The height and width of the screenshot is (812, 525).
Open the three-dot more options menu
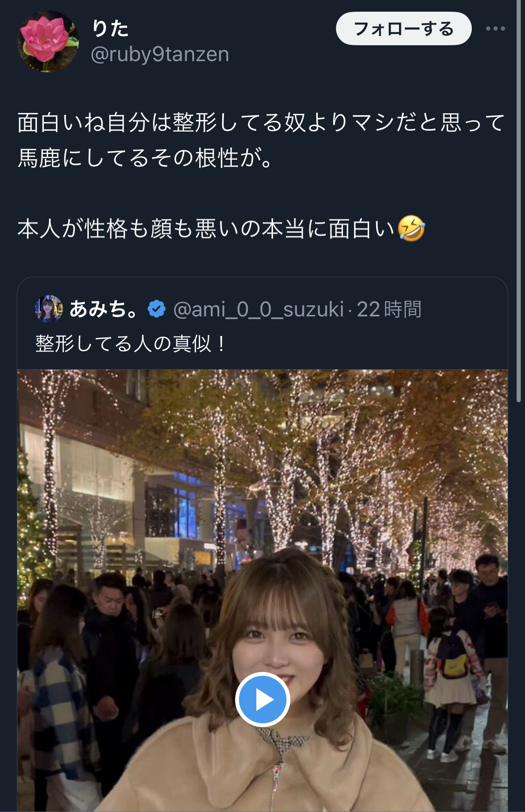click(x=495, y=28)
